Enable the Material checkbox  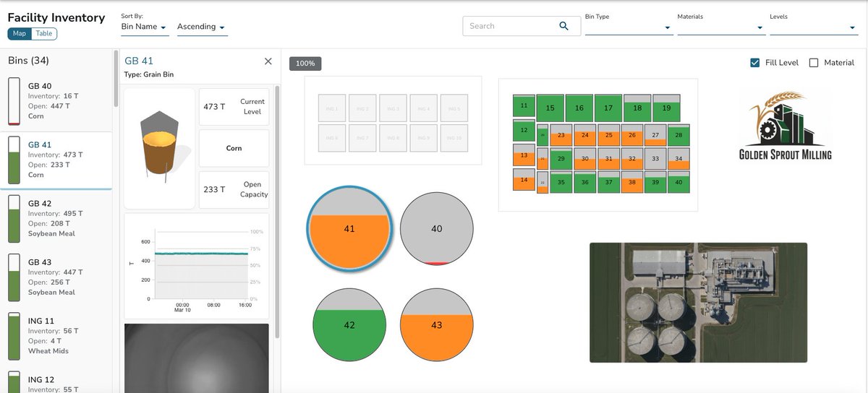pyautogui.click(x=813, y=63)
